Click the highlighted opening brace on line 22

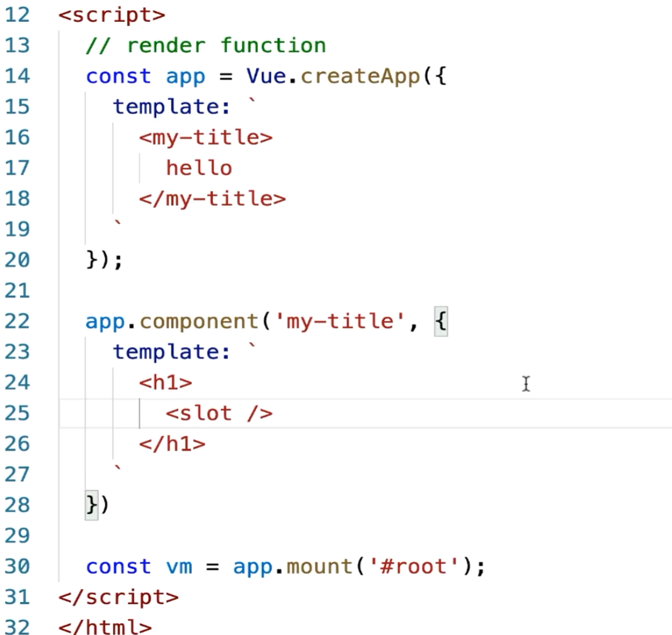click(x=441, y=321)
